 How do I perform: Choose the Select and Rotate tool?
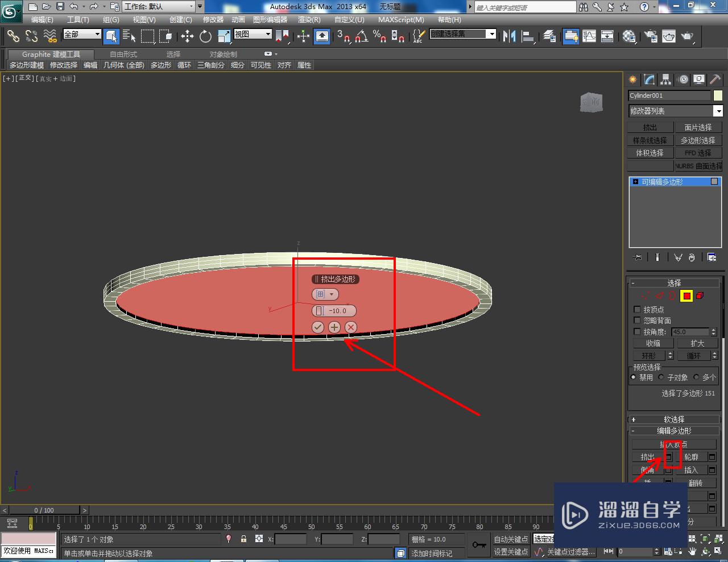pos(205,36)
